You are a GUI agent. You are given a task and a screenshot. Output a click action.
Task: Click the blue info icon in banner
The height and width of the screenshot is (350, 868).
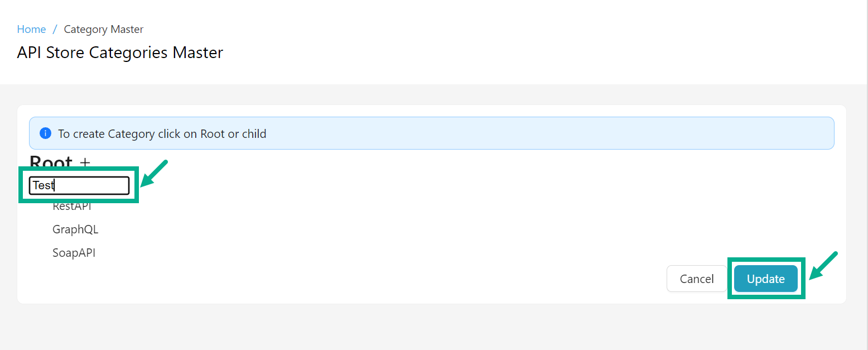click(46, 134)
